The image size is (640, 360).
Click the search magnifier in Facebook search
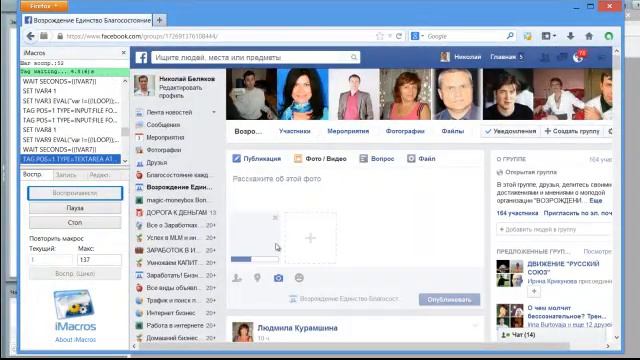coord(354,57)
